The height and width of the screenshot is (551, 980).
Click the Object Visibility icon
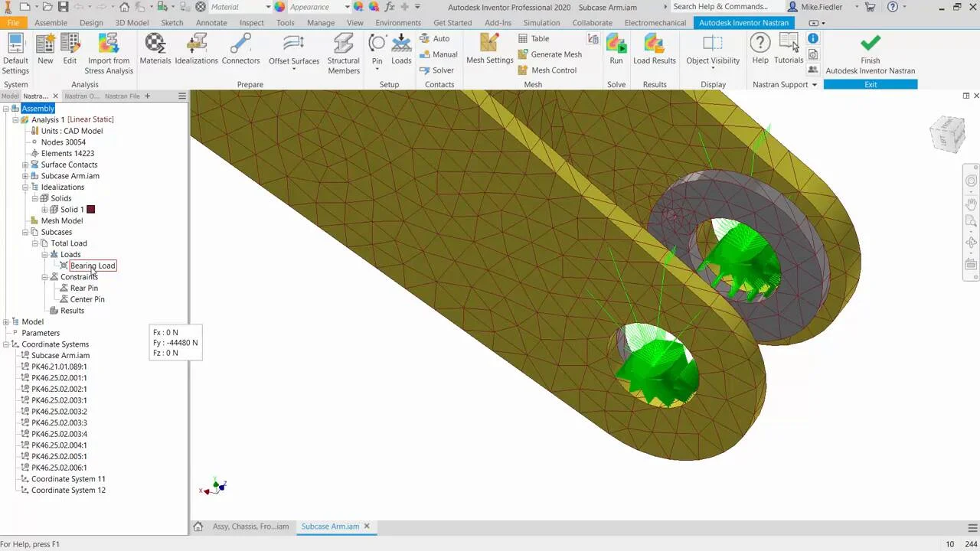point(712,49)
